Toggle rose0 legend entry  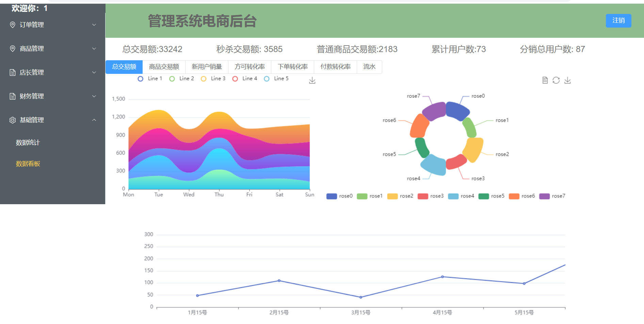click(x=339, y=196)
